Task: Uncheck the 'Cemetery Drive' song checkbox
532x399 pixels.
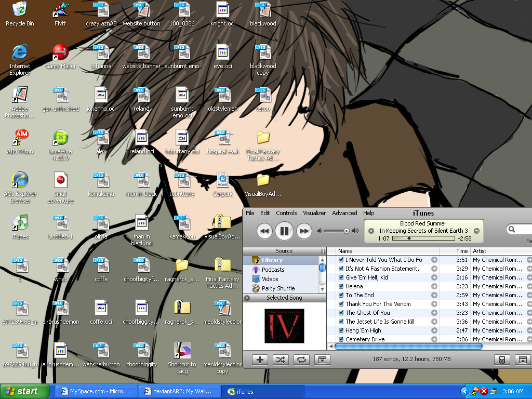Action: 341,339
